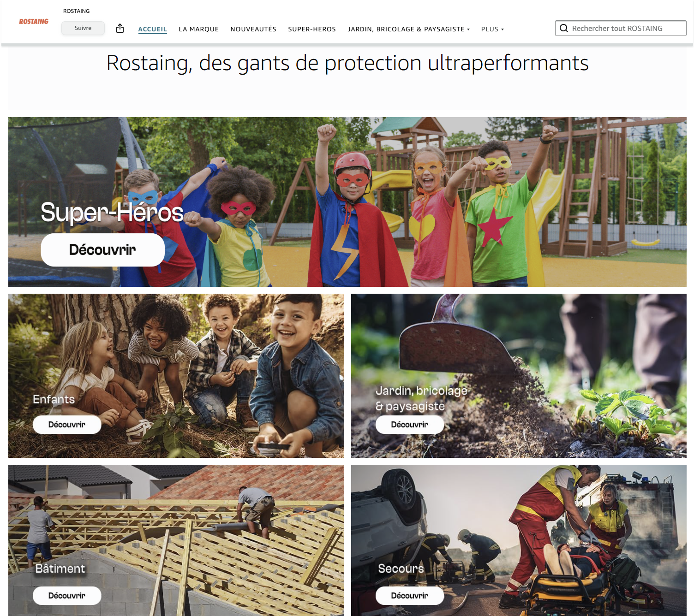Image resolution: width=694 pixels, height=616 pixels.
Task: Click Découvrir under the Bâtiment tile
Action: click(67, 596)
